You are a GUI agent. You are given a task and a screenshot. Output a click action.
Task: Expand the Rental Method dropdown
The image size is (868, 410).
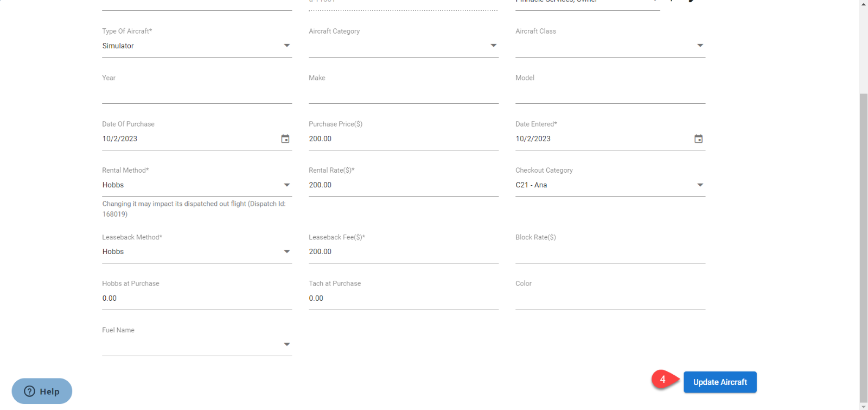286,185
